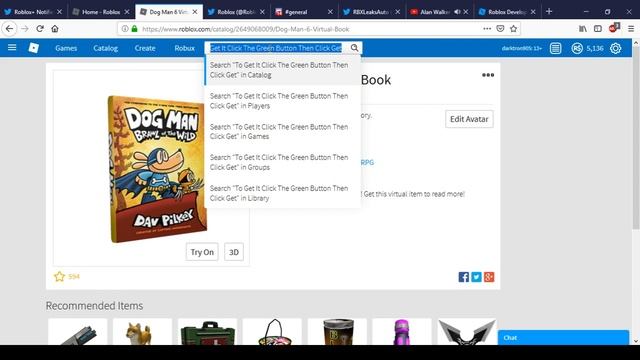Click the Robux currency icon
640x360 pixels.
pyautogui.click(x=577, y=48)
